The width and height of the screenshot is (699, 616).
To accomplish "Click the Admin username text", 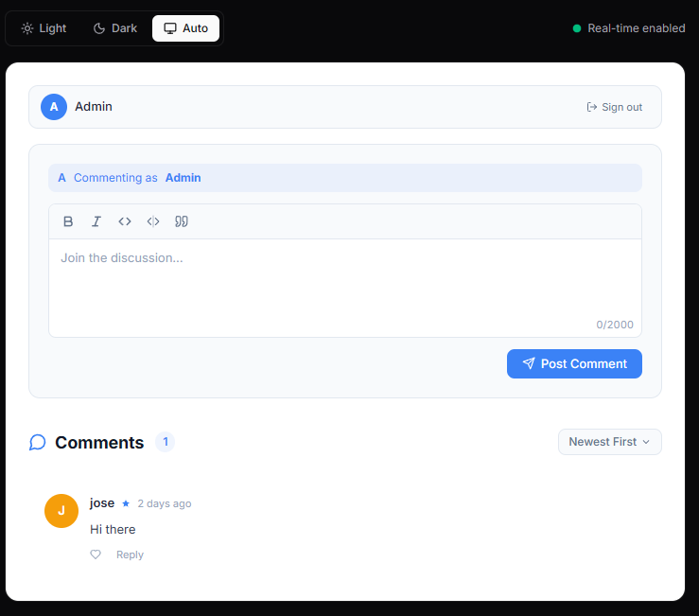I will [94, 107].
